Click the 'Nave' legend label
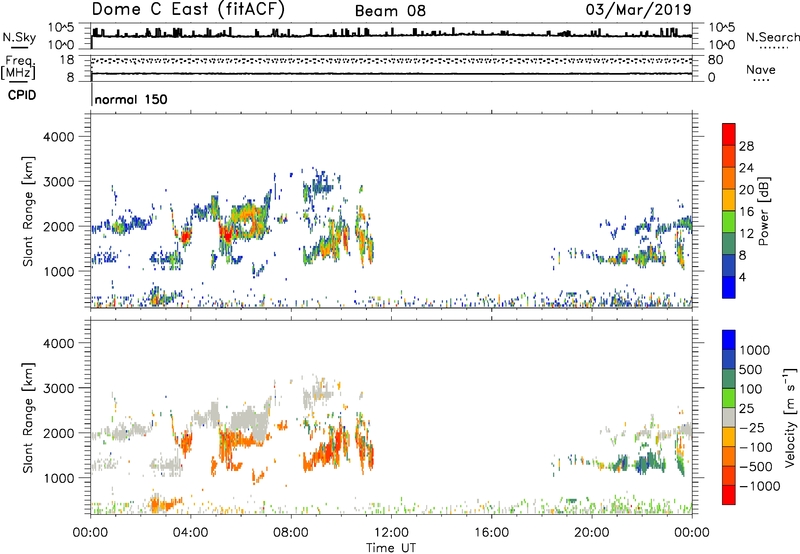This screenshot has width=800, height=554. click(760, 69)
